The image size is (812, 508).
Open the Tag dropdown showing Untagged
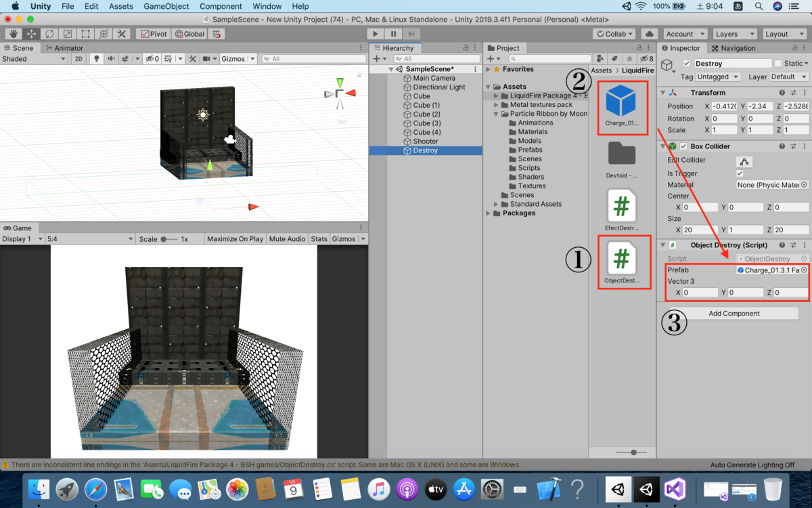[719, 77]
